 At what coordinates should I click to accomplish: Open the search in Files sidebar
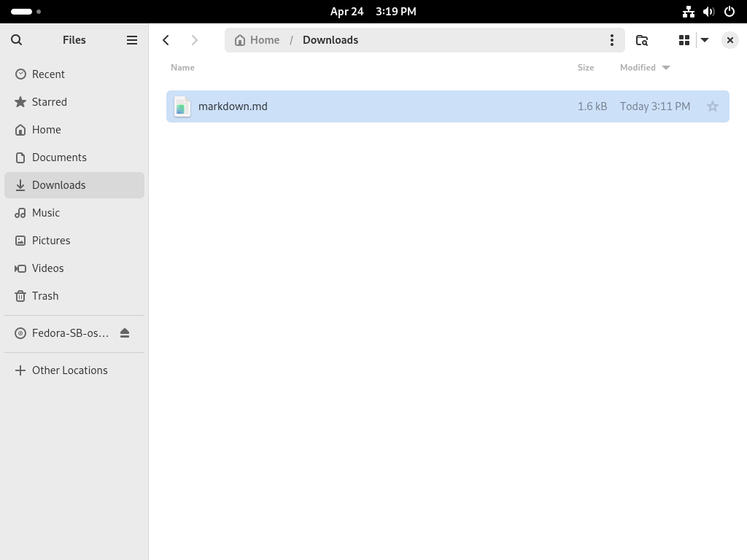coord(16,40)
